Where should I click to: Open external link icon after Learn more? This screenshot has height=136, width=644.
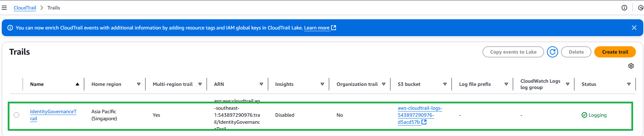click(x=334, y=28)
